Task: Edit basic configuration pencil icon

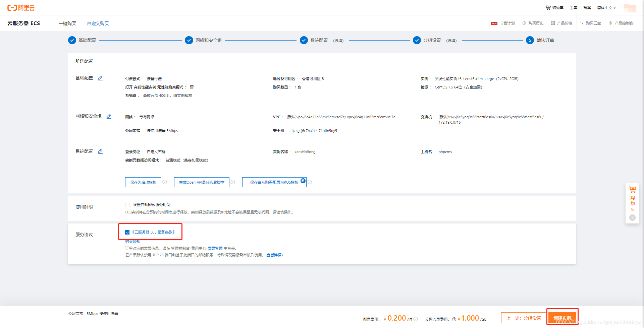Action: [100, 78]
